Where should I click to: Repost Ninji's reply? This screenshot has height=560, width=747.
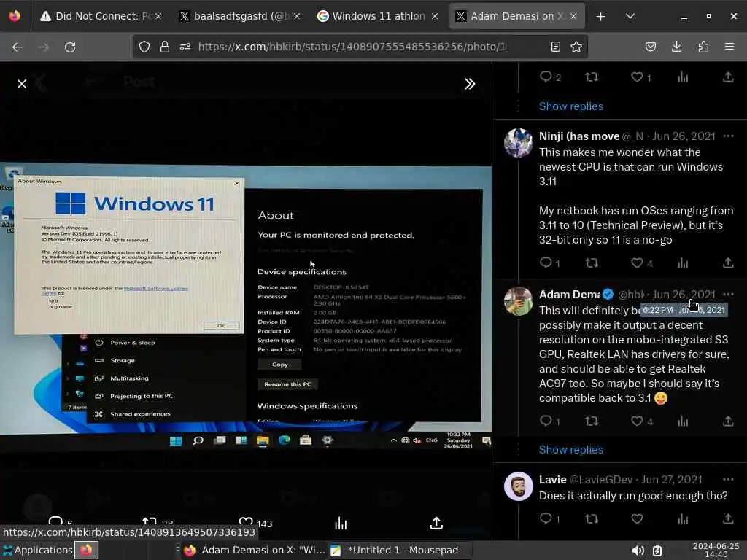click(592, 262)
